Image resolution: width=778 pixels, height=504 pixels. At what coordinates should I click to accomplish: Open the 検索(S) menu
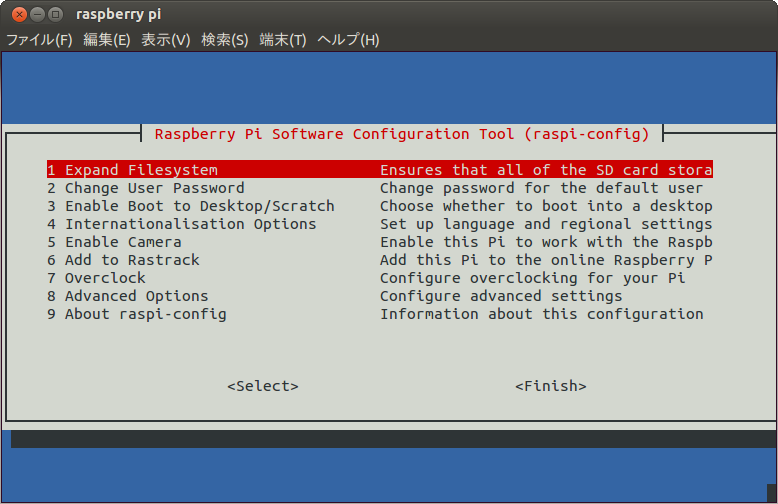click(x=225, y=40)
